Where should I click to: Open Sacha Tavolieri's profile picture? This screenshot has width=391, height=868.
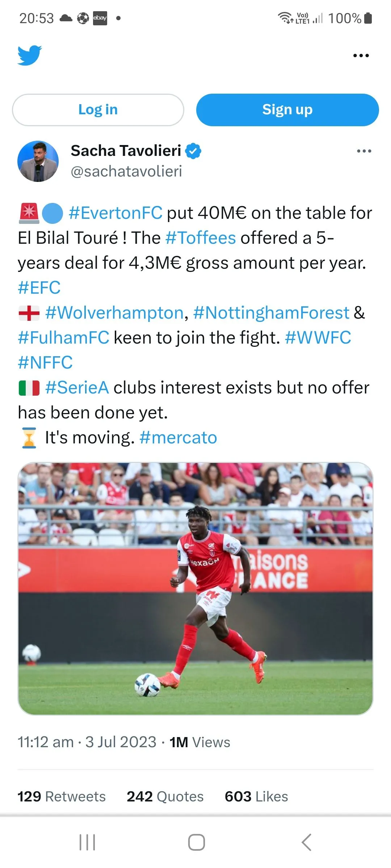(38, 161)
